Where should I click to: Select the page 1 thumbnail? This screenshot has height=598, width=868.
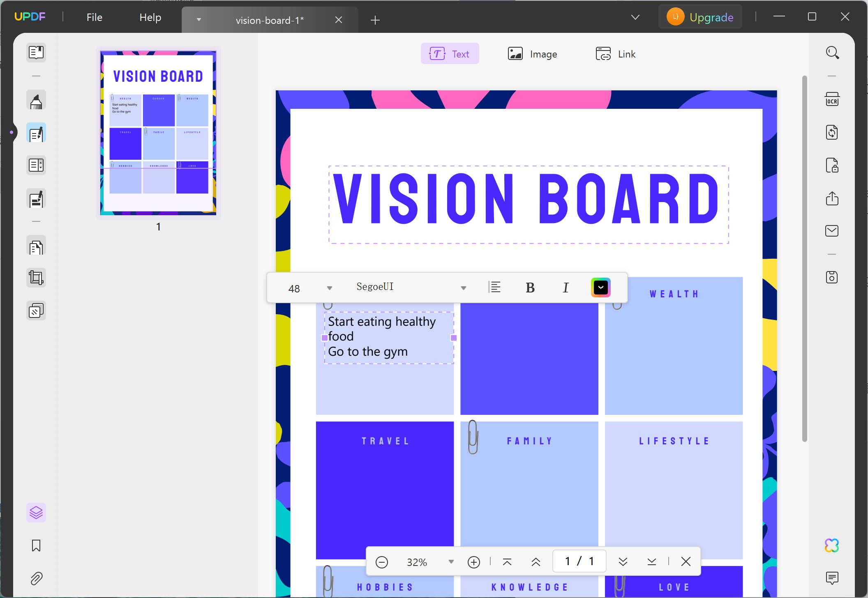point(158,133)
